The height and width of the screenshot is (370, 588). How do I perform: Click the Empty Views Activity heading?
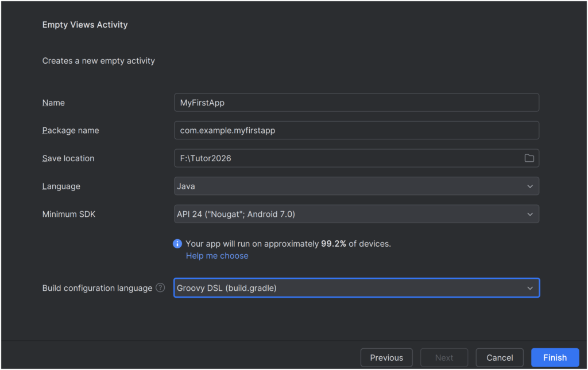tap(85, 25)
